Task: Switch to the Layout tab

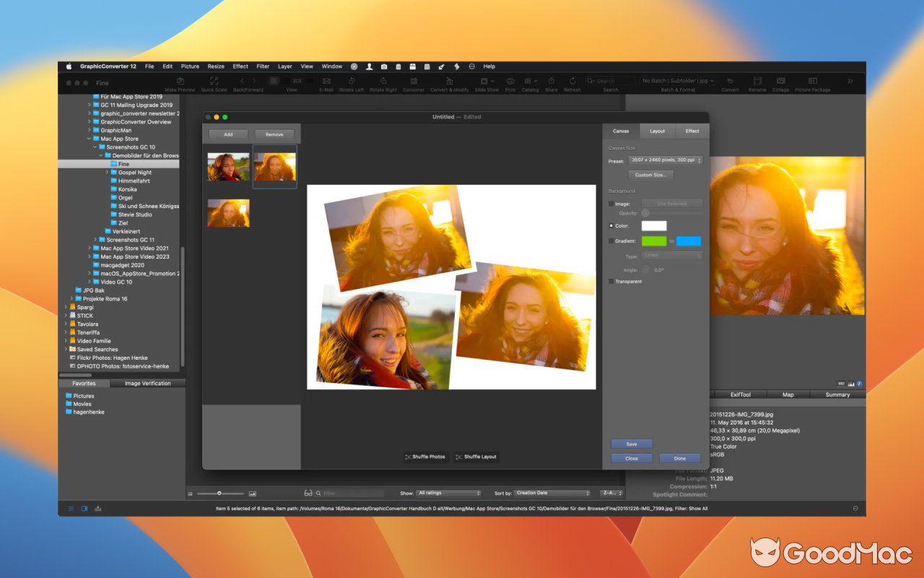Action: pyautogui.click(x=656, y=131)
